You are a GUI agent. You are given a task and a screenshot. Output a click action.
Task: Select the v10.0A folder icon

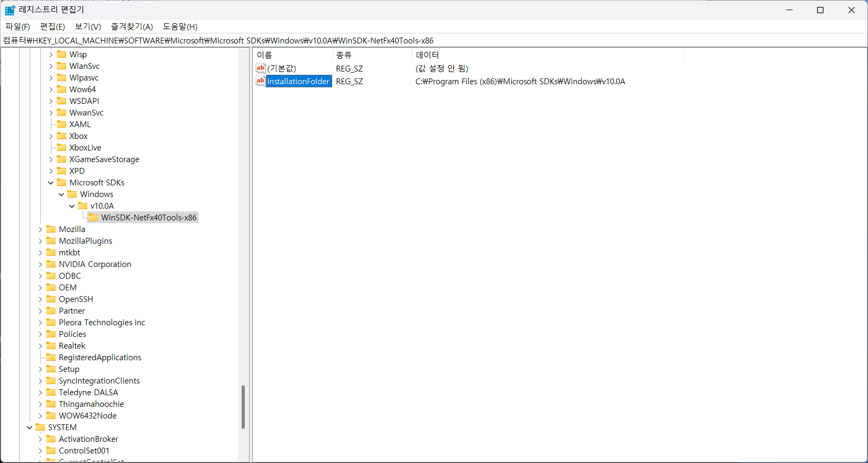pyautogui.click(x=83, y=206)
